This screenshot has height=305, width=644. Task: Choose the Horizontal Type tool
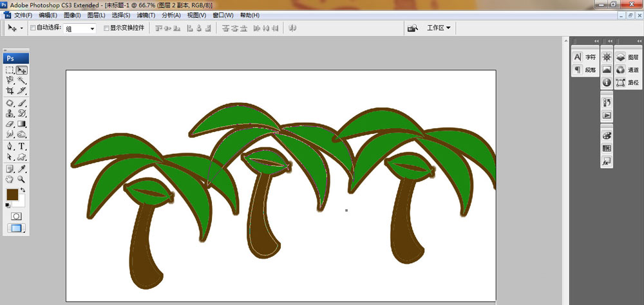click(22, 146)
